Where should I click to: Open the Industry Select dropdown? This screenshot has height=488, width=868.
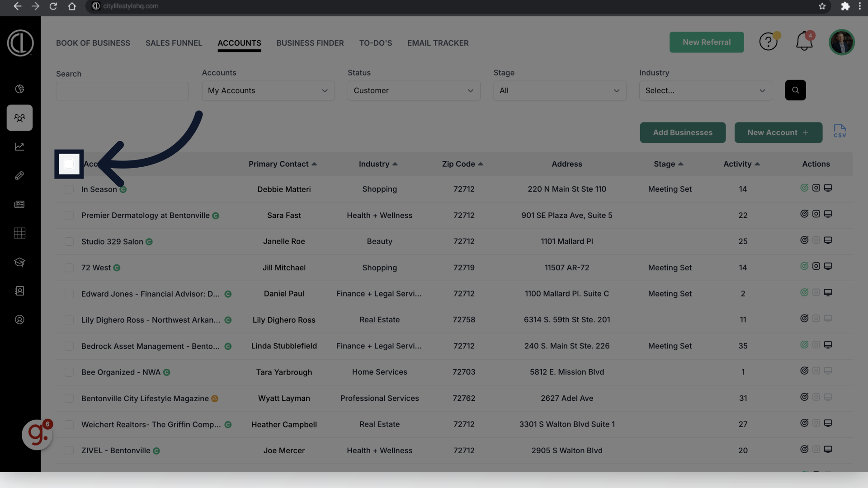[x=705, y=91]
